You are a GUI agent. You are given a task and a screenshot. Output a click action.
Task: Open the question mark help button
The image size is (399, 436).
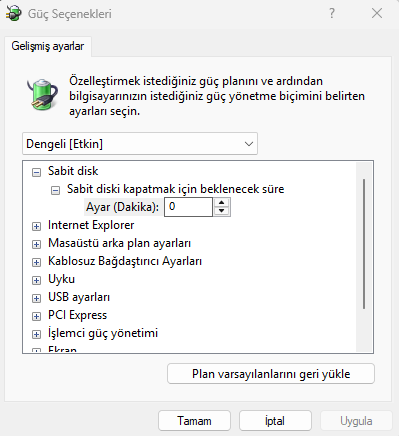[x=332, y=13]
